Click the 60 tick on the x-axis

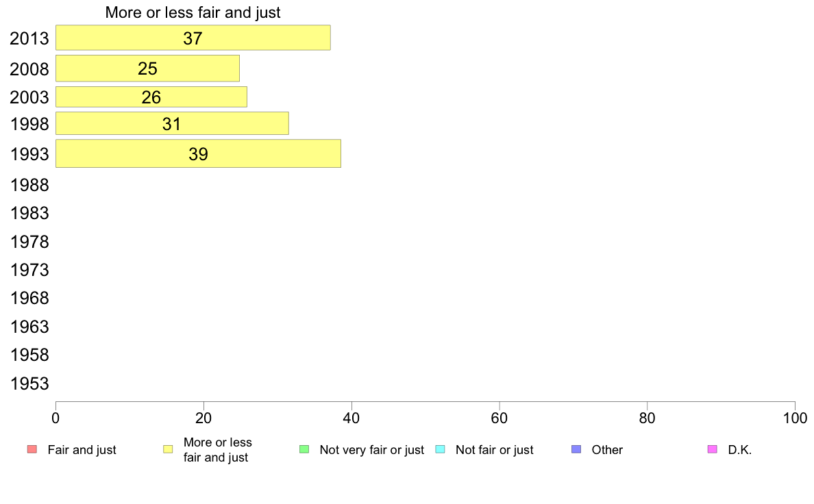[x=500, y=418]
